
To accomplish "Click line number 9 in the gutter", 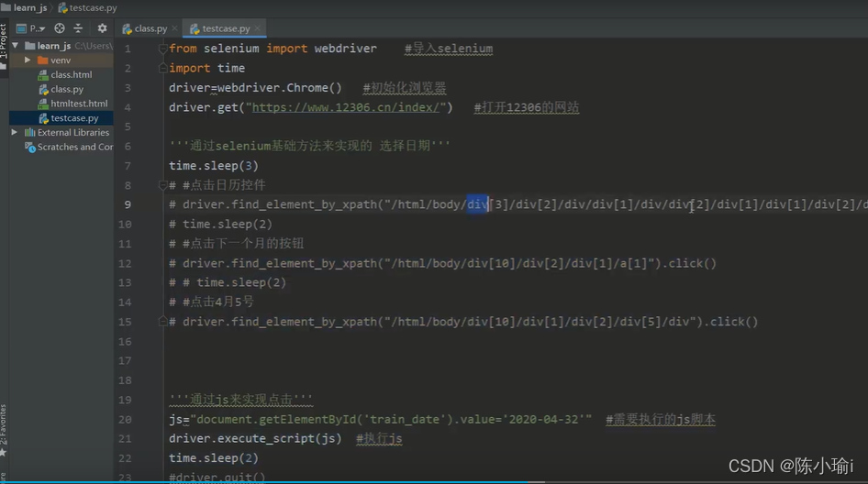I will click(x=128, y=204).
